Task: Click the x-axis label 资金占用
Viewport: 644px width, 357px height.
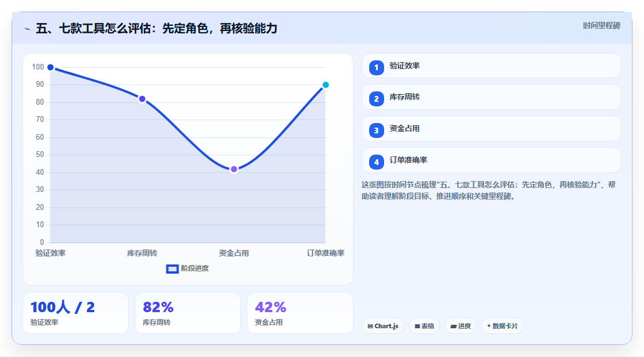Action: pyautogui.click(x=233, y=254)
